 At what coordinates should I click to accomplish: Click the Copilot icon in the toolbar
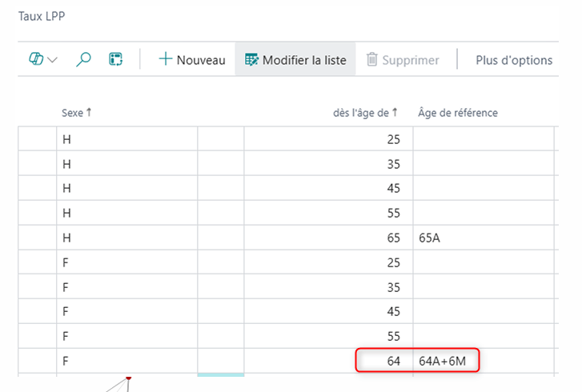35,59
